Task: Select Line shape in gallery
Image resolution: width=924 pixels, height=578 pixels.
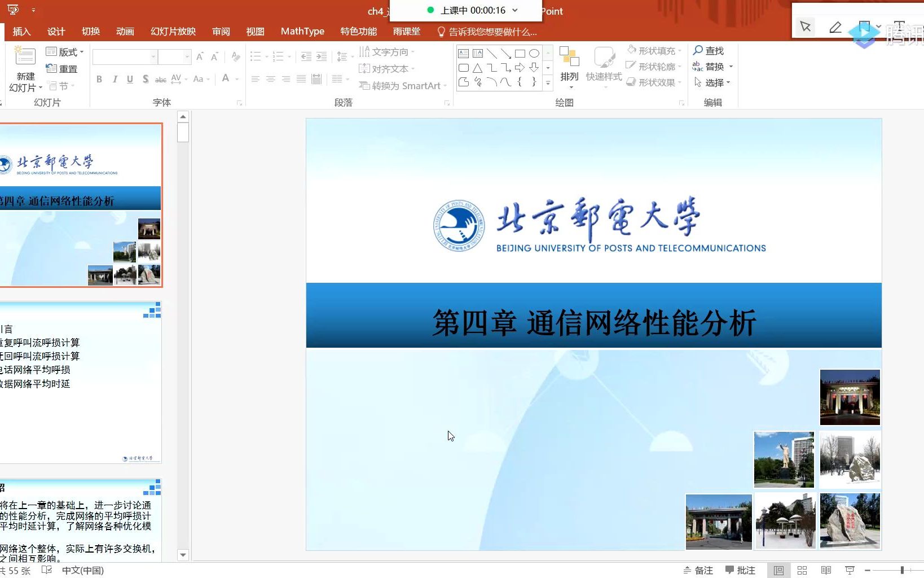Action: pyautogui.click(x=492, y=54)
